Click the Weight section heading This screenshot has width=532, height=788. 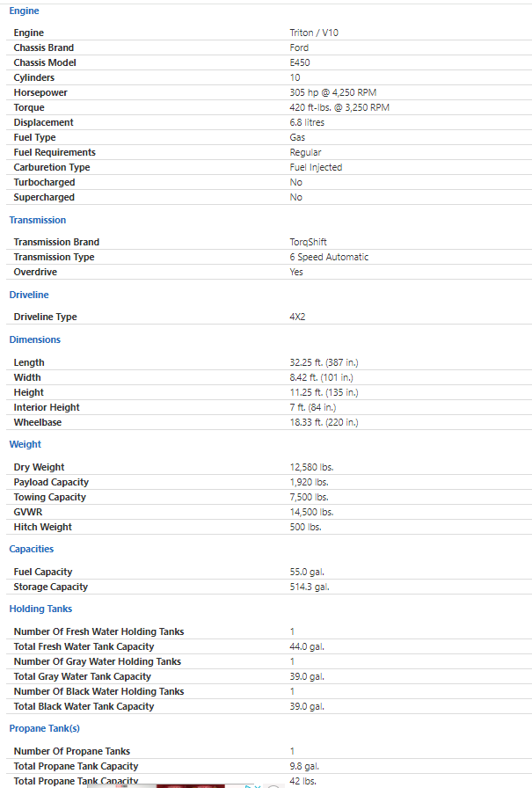point(26,444)
